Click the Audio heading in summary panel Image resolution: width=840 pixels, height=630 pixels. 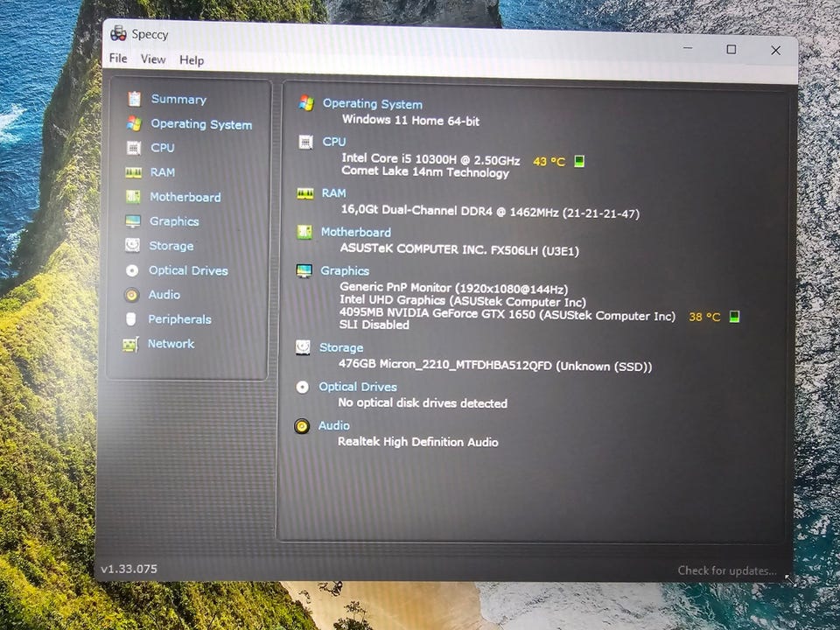[333, 425]
